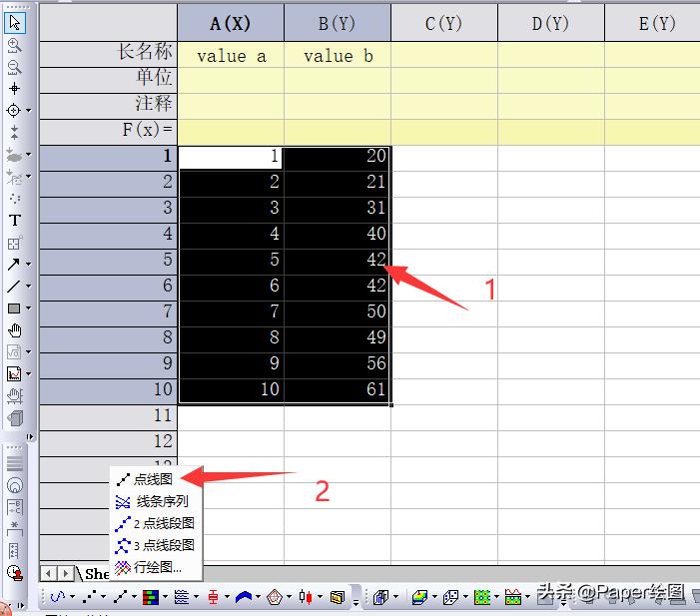
Task: Click the multi-curve stacked lines plot icon
Action: point(182,597)
